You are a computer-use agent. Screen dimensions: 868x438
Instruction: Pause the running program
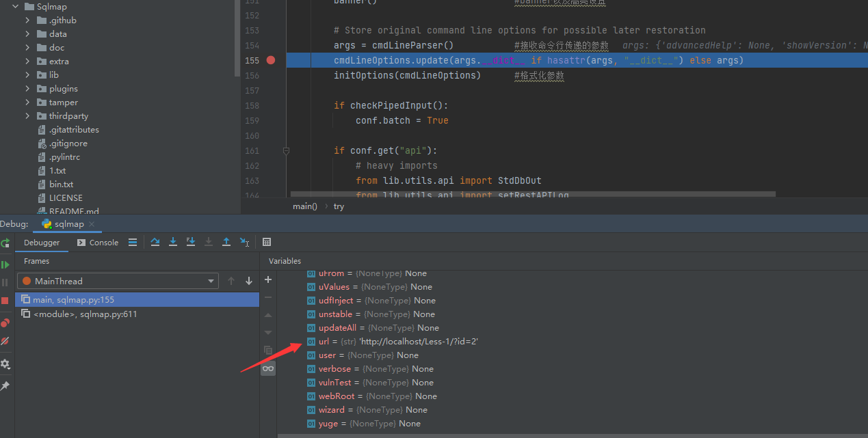click(x=5, y=282)
